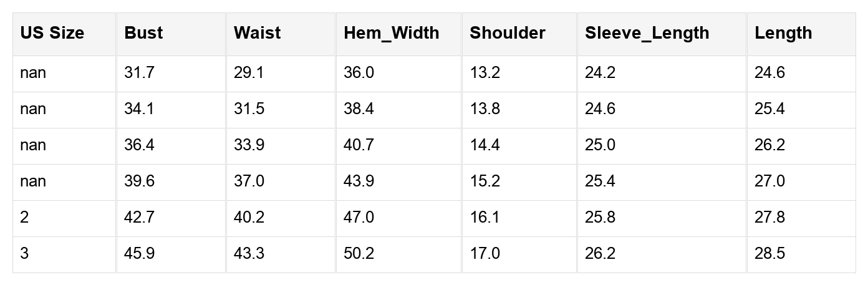Click the Length column header

pos(783,33)
